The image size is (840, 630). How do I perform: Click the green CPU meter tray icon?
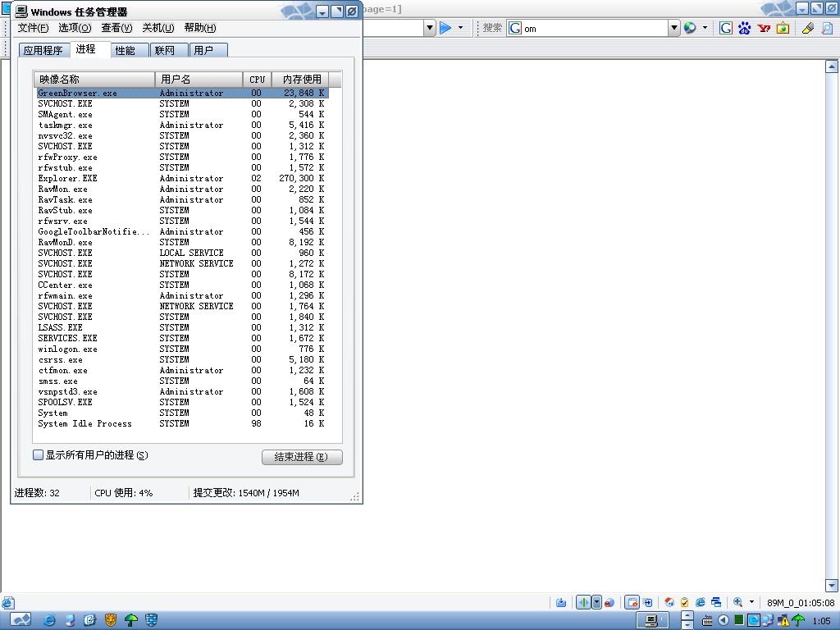tap(739, 620)
